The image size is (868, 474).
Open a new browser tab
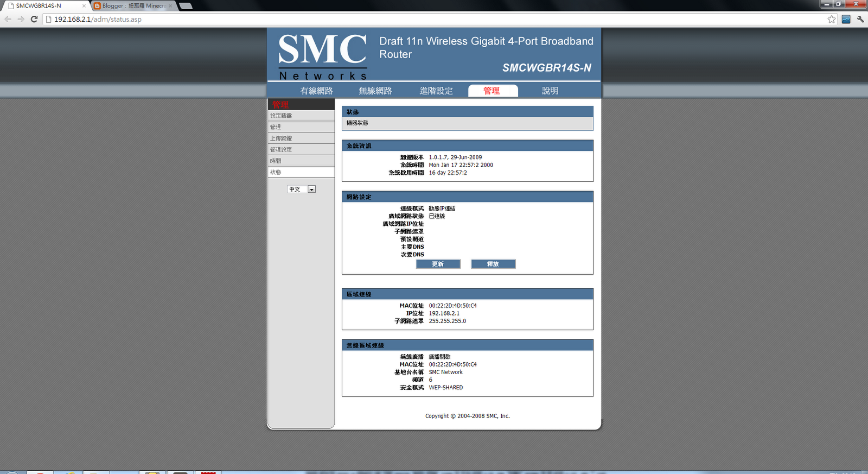186,6
